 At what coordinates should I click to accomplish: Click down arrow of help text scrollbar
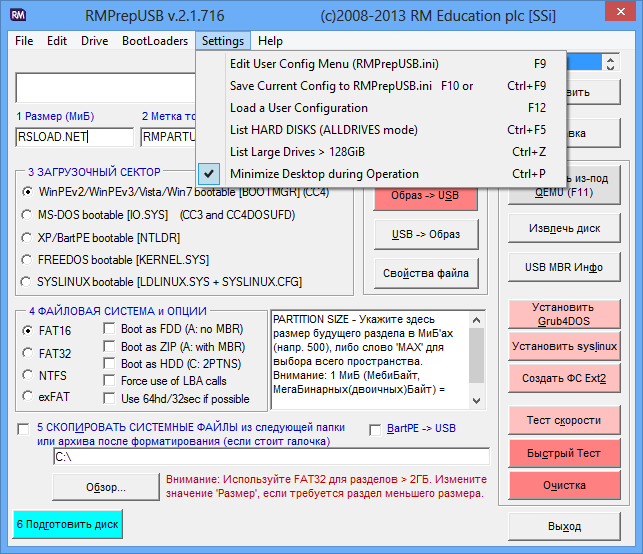[477, 401]
